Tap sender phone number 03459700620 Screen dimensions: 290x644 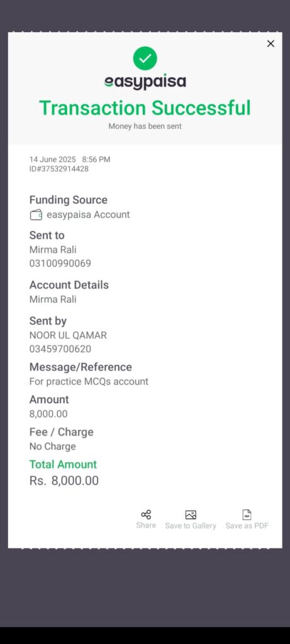pyautogui.click(x=60, y=349)
